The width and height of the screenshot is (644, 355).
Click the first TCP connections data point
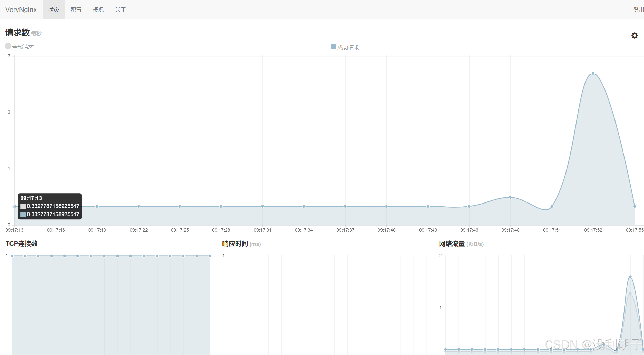12,256
